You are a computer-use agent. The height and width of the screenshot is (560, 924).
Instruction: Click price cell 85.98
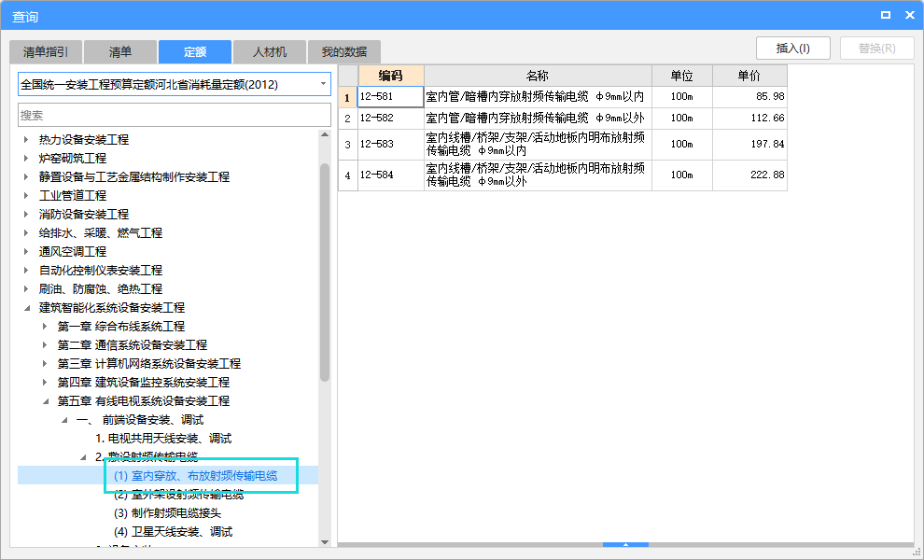(x=749, y=97)
